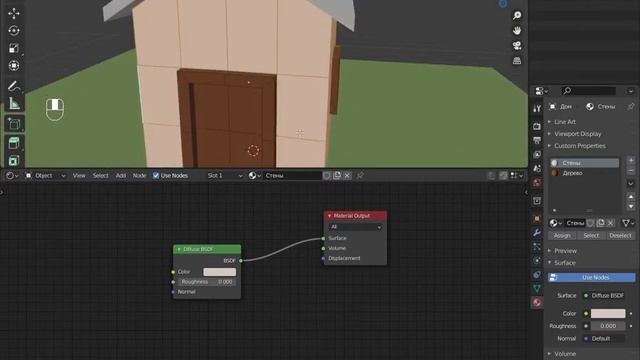
Task: Select the Rotate tool
Action: click(14, 31)
